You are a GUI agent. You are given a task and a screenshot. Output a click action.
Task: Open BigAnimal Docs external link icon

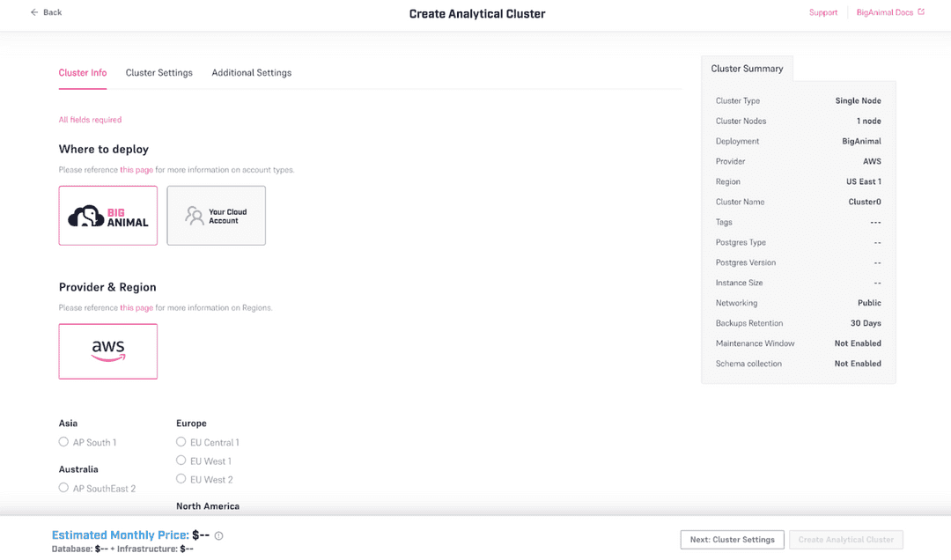921,11
